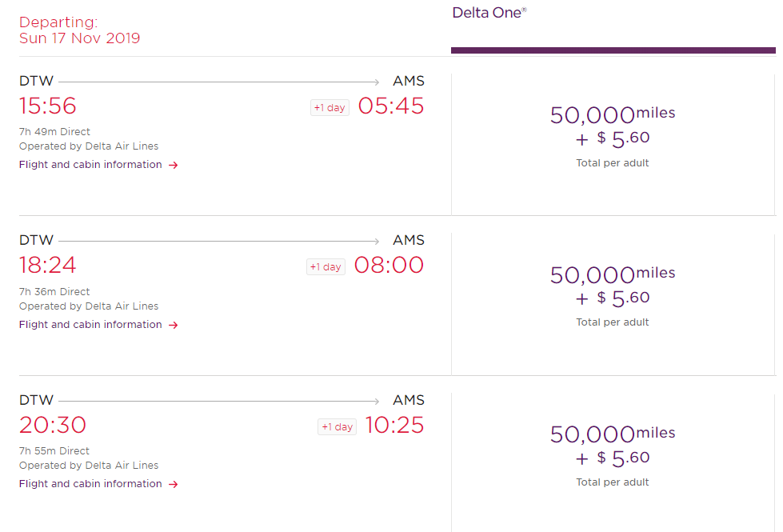783x532 pixels.
Task: Open 'Flight and cabin information' for 18:24 flight
Action: tap(90, 325)
